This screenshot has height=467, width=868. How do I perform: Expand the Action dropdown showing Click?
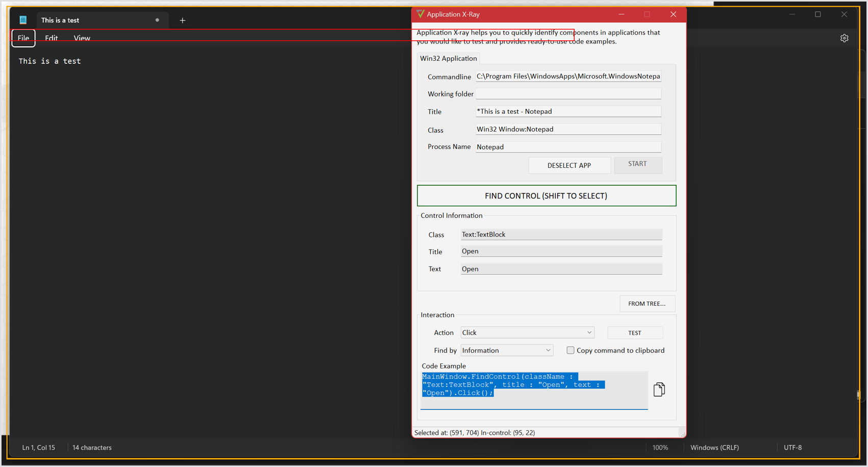[527, 333]
